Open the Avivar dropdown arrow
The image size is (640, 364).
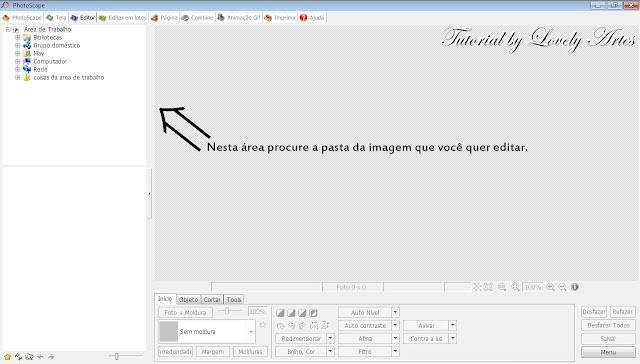pos(453,325)
